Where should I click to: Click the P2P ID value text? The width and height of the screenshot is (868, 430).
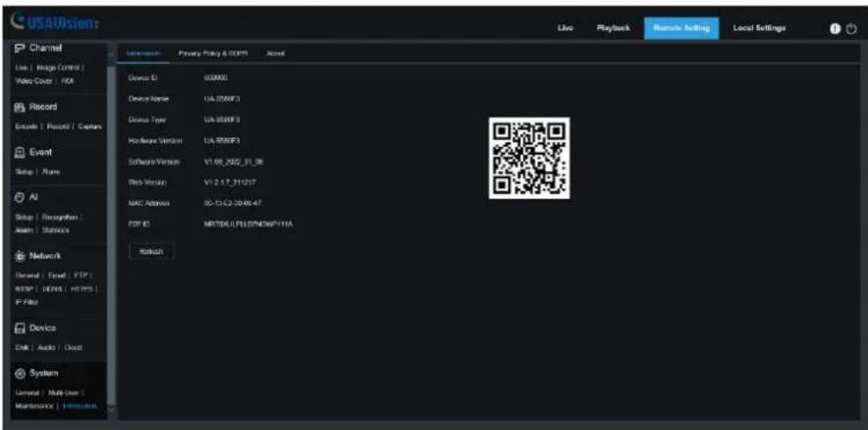coord(248,224)
